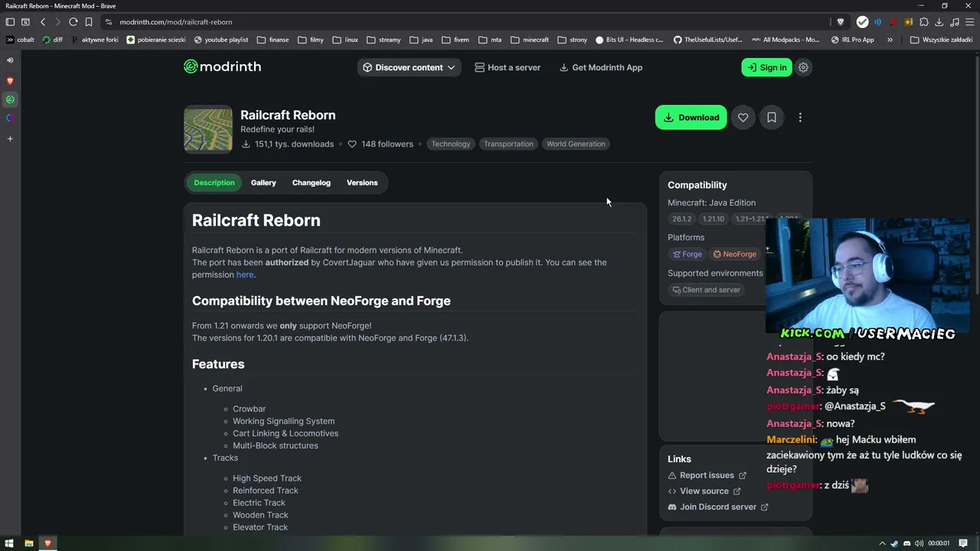Viewport: 980px width, 551px height.
Task: Open the browser Downloads icon
Action: click(939, 22)
